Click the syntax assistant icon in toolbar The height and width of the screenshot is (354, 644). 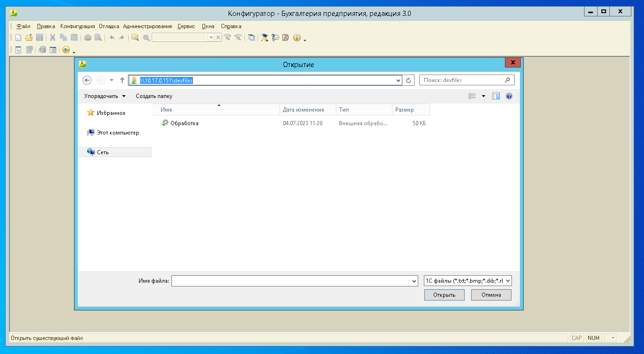265,38
